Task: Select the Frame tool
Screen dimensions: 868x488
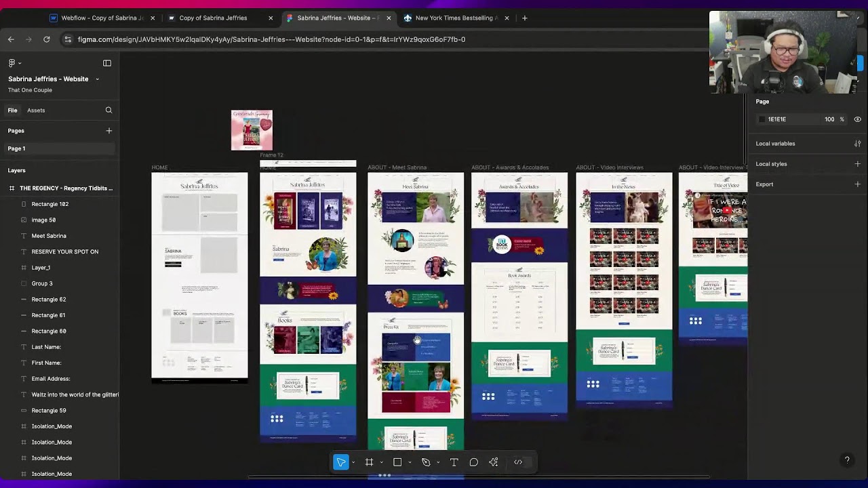Action: pyautogui.click(x=370, y=462)
